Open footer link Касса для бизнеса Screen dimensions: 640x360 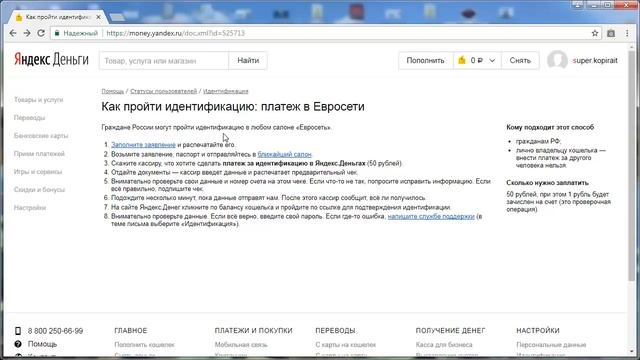pyautogui.click(x=444, y=344)
